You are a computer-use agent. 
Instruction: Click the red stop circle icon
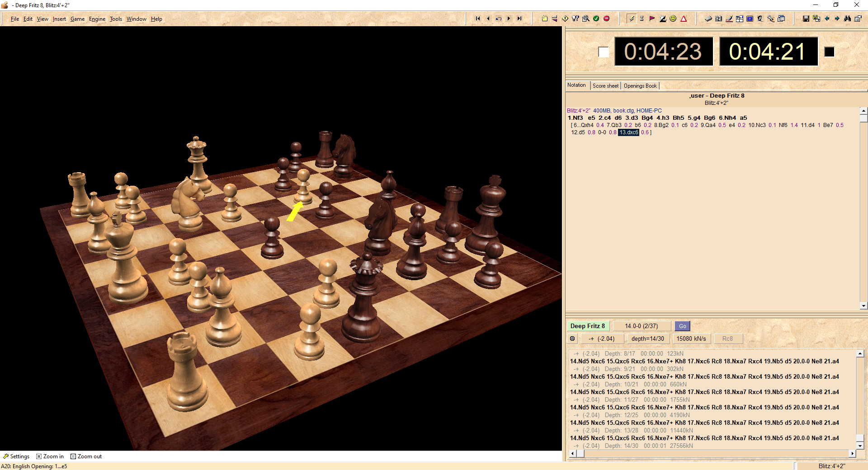[607, 19]
